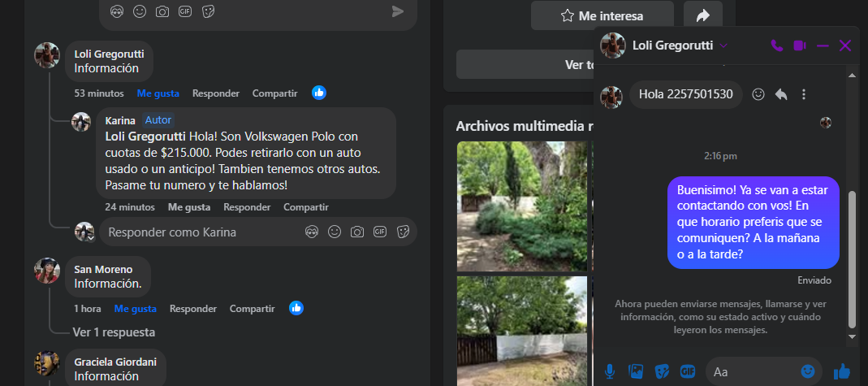
Task: Start a video call in chat
Action: [799, 46]
